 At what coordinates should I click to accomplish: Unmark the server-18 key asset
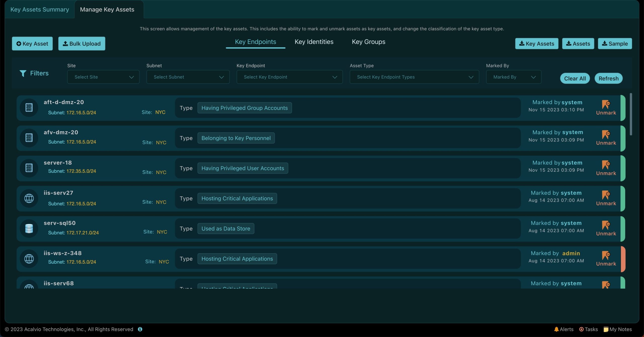tap(606, 168)
